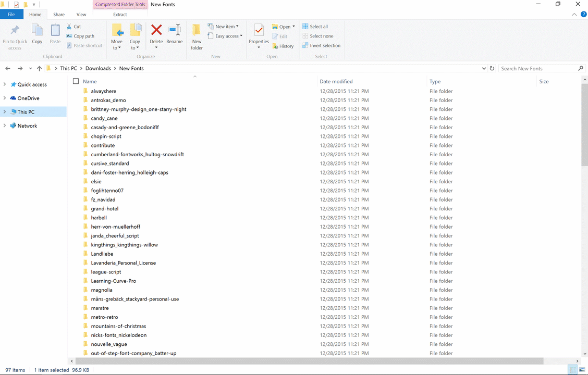Switch to the Extract tab
Viewport: 588px width, 375px height.
pyautogui.click(x=120, y=15)
